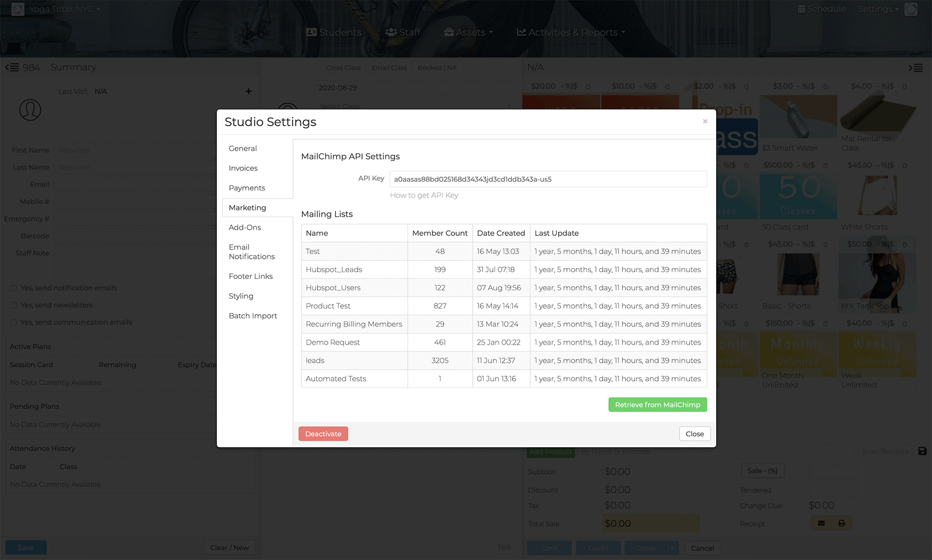
Task: Click the Sale - (%) button
Action: [x=762, y=471]
